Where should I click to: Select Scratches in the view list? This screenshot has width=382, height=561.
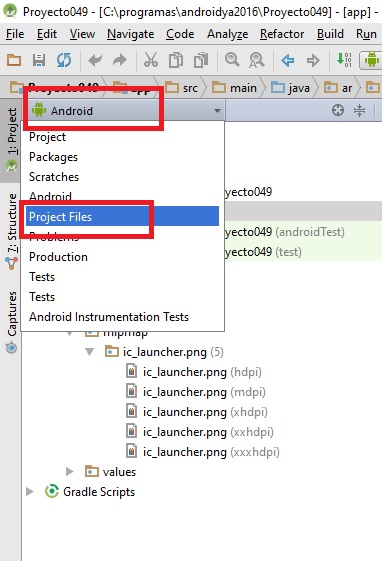[122, 177]
